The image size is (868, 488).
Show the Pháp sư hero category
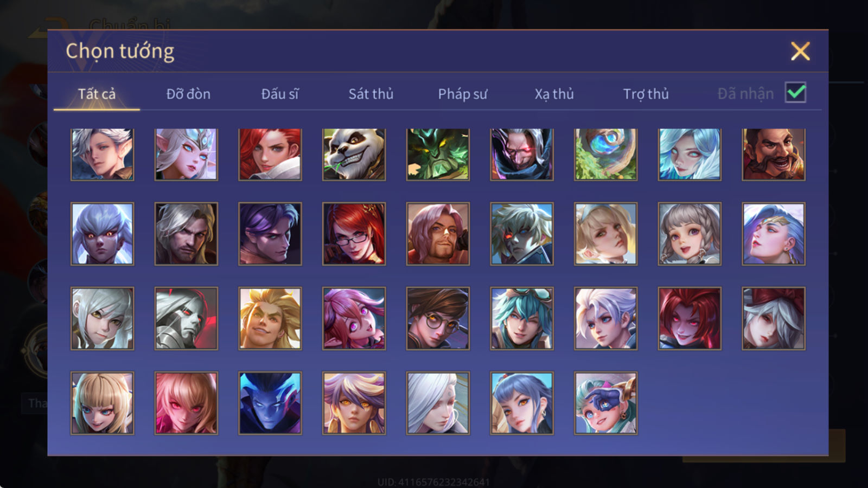pos(462,94)
